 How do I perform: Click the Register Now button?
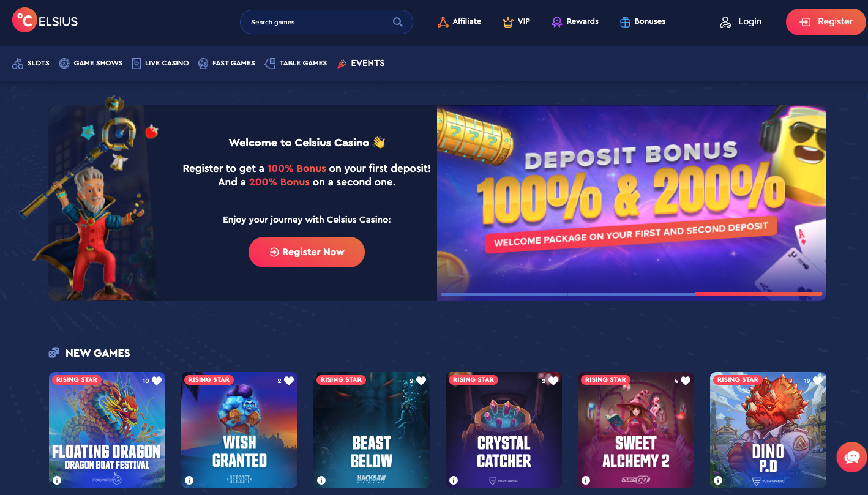pyautogui.click(x=307, y=252)
